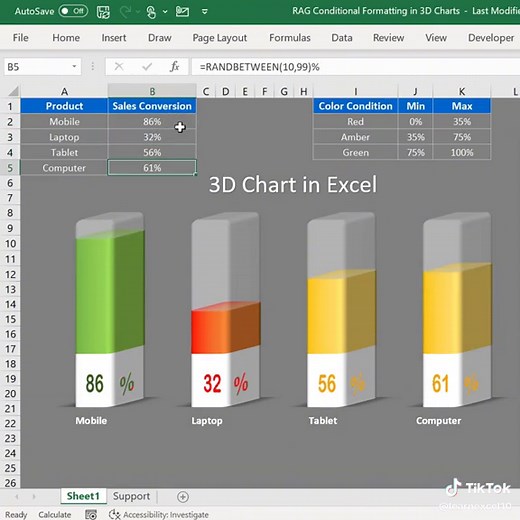Click the Calculate status bar button

[x=55, y=515]
